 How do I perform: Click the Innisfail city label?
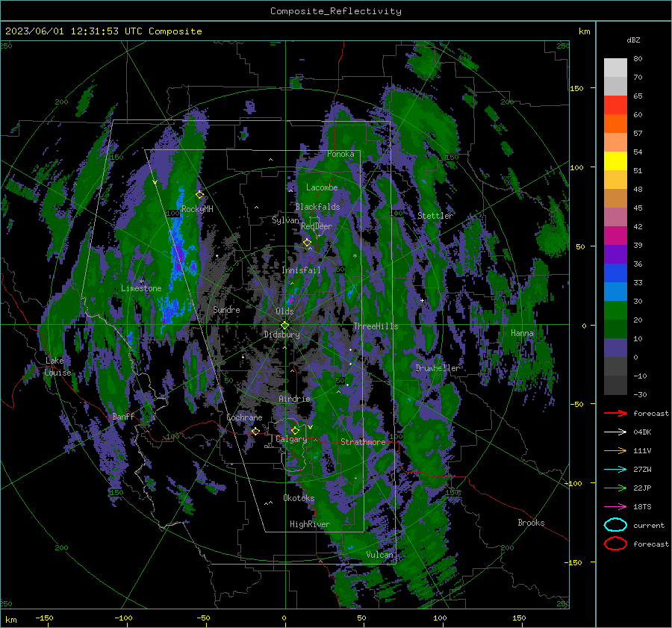(302, 270)
